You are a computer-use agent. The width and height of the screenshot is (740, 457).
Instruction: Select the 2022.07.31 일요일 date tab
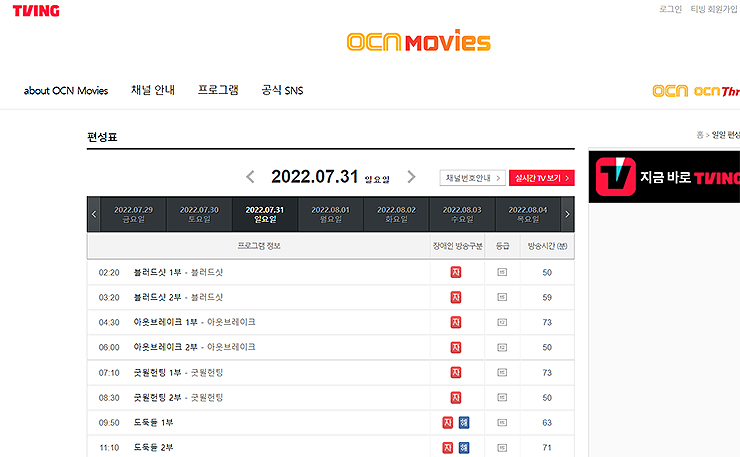(x=265, y=214)
